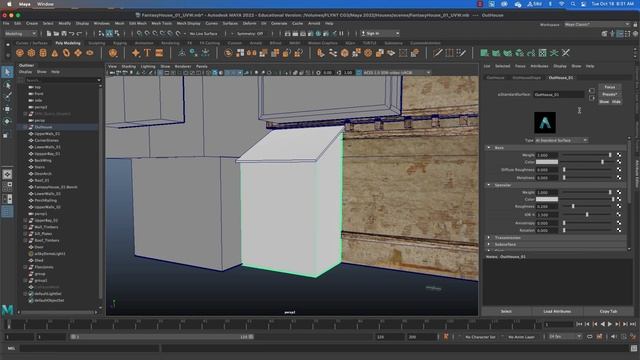Expand the Transmission attribute section

(489, 237)
